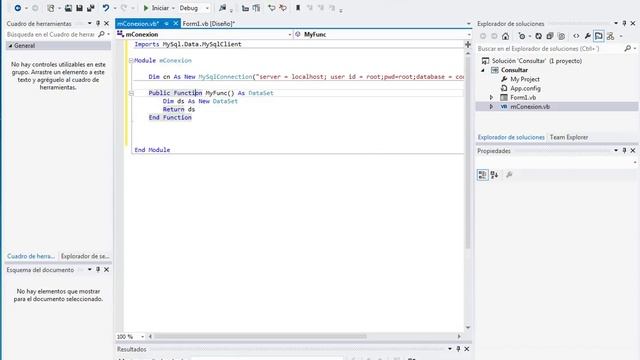This screenshot has width=640, height=360.
Task: Open the tab list dropdown arrow
Action: [468, 24]
